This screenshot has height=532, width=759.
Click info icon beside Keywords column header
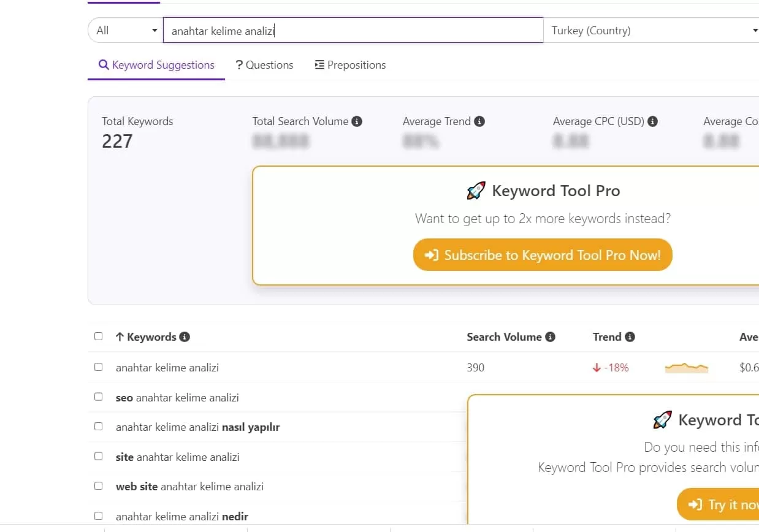coord(185,337)
